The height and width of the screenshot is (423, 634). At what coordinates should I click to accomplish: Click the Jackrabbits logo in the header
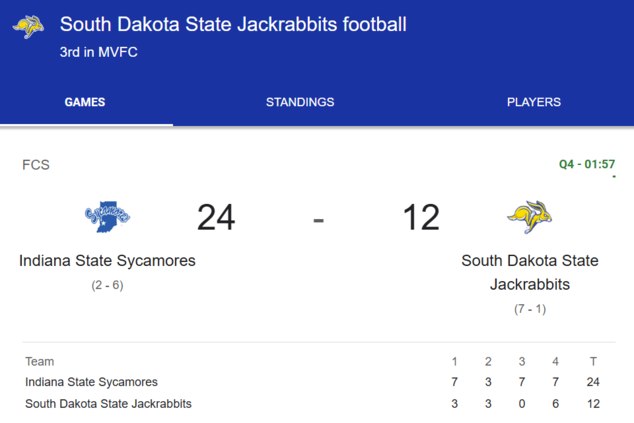point(28,26)
